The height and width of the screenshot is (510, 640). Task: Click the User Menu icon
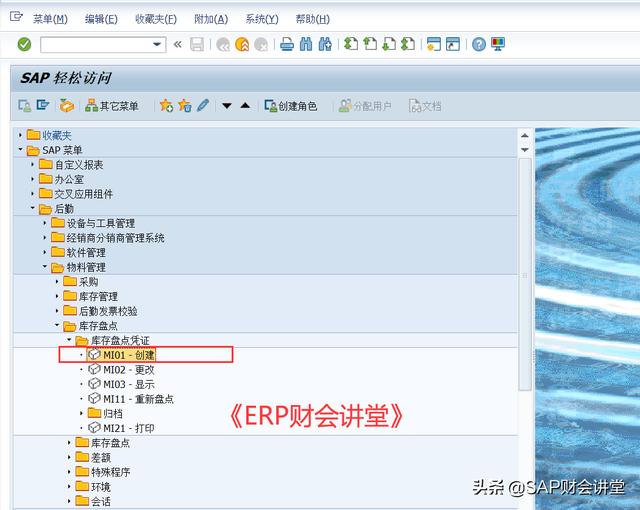[24, 106]
